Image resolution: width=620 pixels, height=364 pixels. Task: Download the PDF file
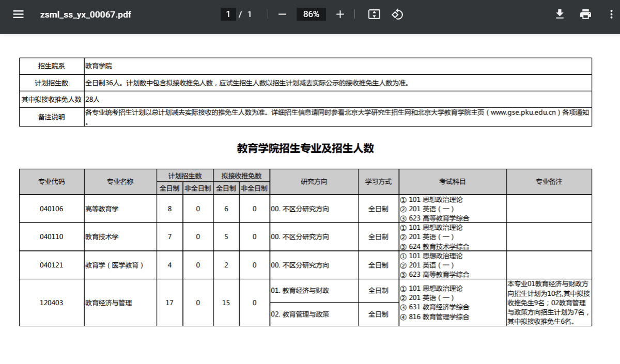(560, 14)
